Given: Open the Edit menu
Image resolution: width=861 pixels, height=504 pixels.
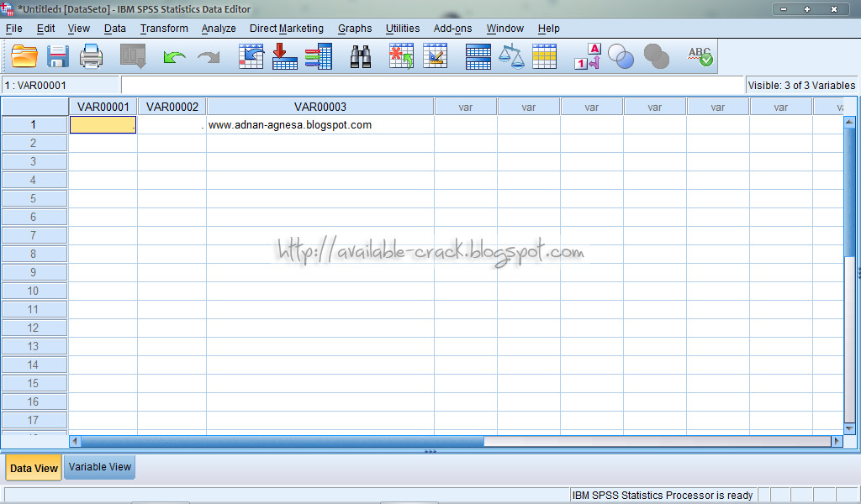Looking at the screenshot, I should (x=45, y=29).
